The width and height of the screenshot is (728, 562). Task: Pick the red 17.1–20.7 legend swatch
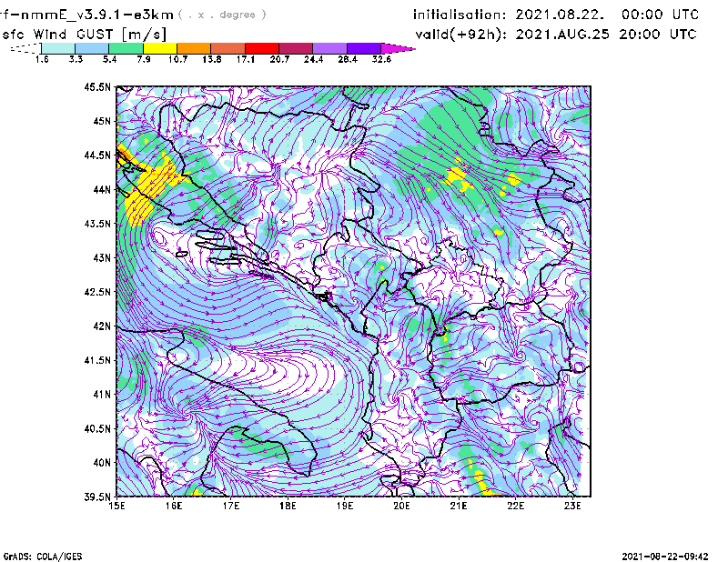point(262,48)
